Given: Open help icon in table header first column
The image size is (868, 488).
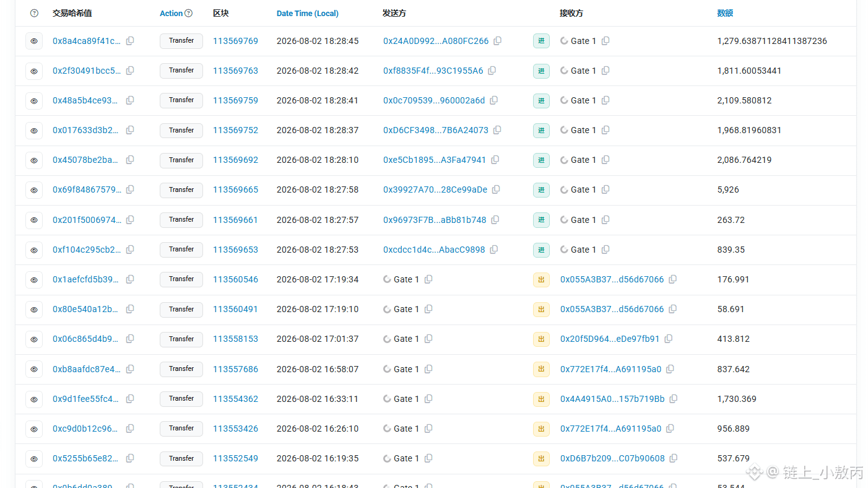Looking at the screenshot, I should pos(34,13).
